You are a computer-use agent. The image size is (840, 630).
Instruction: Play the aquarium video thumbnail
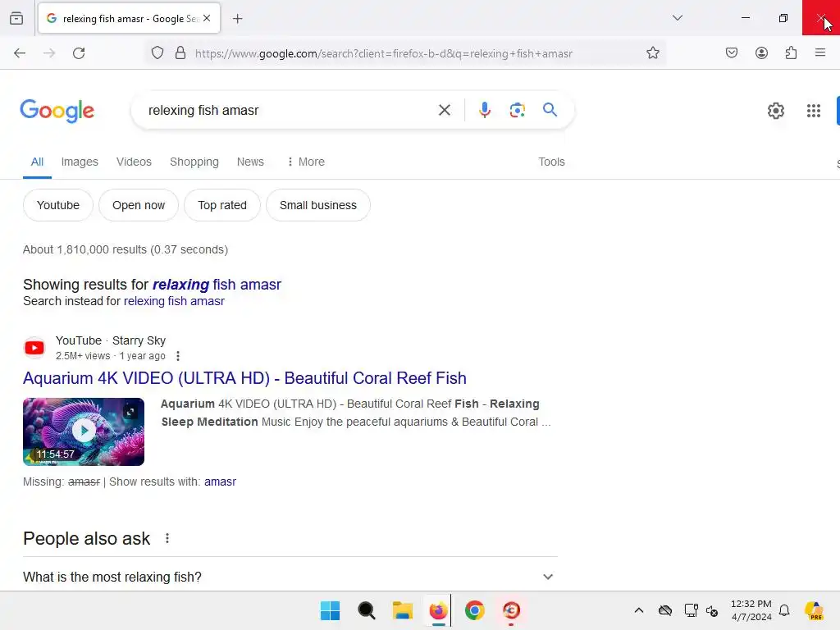coord(84,431)
